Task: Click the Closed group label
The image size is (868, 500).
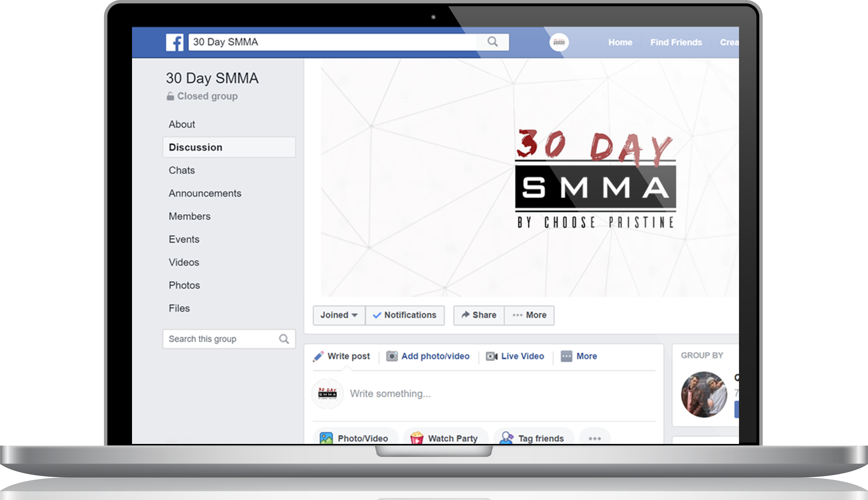Action: 207,96
